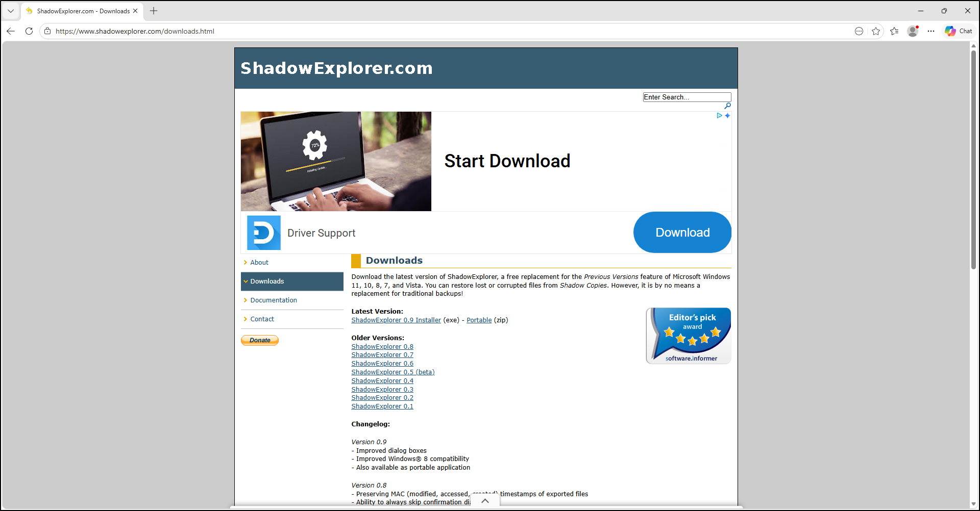Expand the bottom panel up-chevron
This screenshot has width=980, height=511.
pyautogui.click(x=485, y=501)
